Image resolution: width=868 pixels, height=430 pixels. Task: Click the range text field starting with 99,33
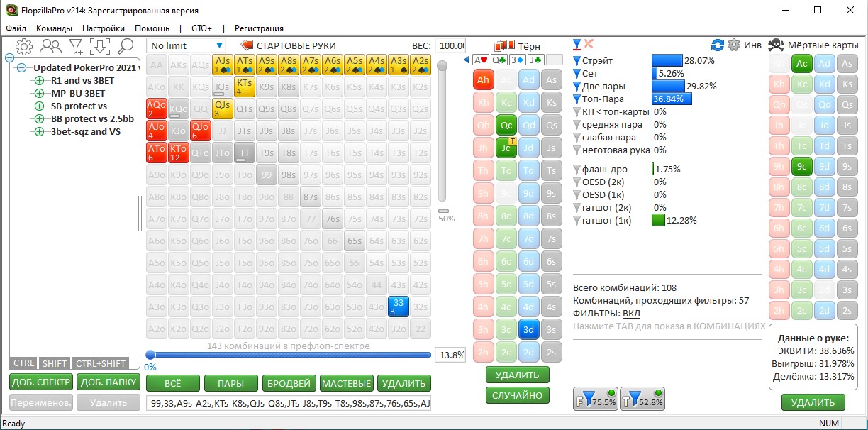tap(289, 404)
